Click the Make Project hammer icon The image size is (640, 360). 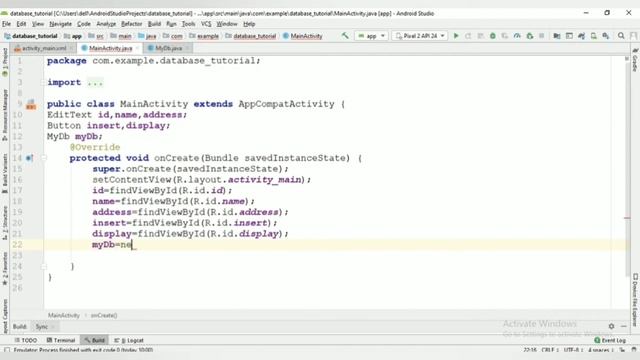pos(345,36)
